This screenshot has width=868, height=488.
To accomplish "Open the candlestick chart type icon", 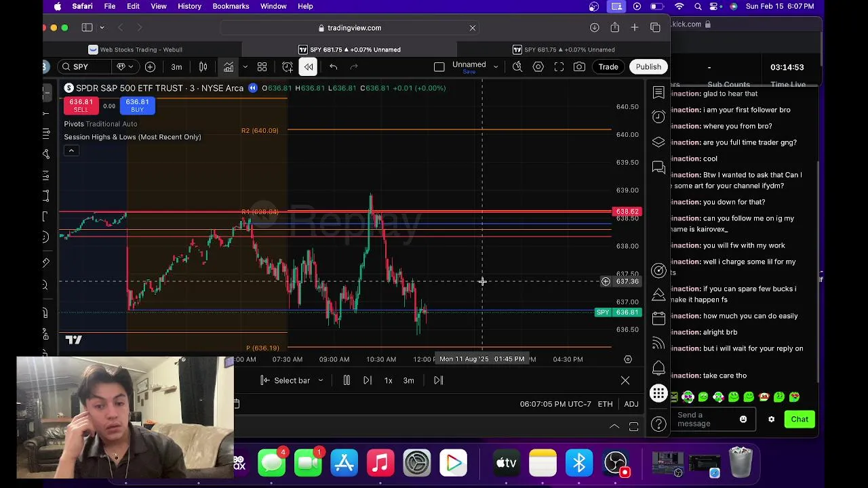I will tap(203, 66).
